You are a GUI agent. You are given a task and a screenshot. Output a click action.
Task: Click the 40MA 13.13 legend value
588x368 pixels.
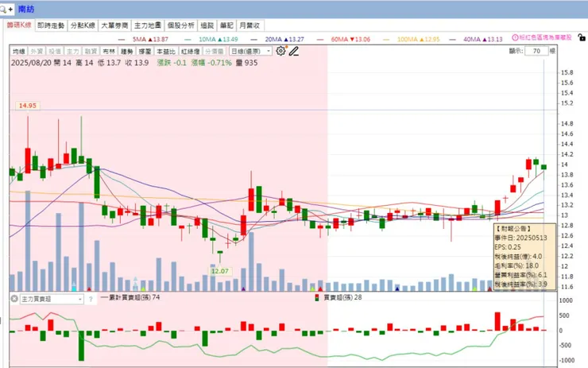(483, 39)
